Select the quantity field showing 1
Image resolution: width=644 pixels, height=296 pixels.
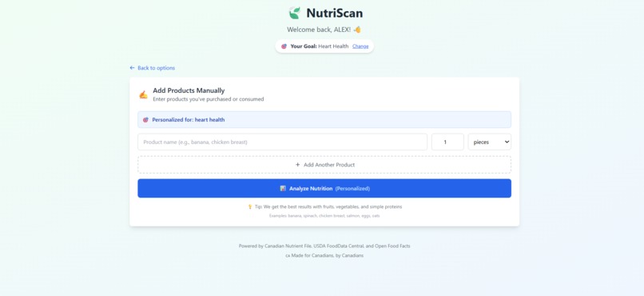tap(447, 142)
